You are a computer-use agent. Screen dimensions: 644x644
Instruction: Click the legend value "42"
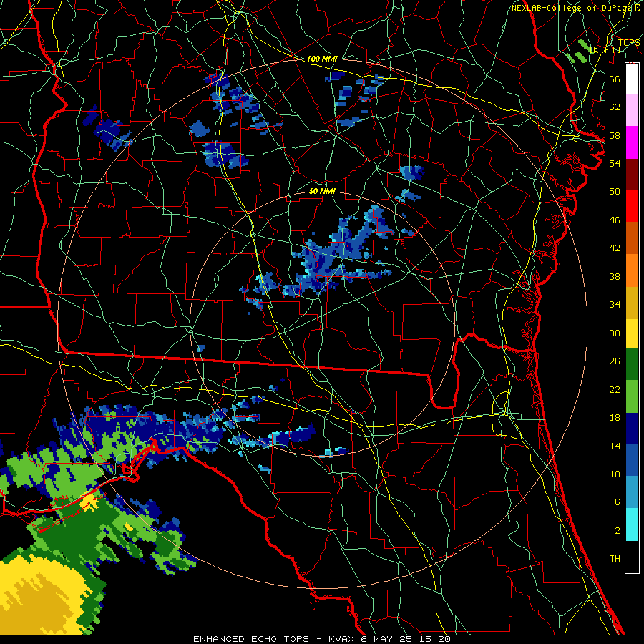(615, 248)
